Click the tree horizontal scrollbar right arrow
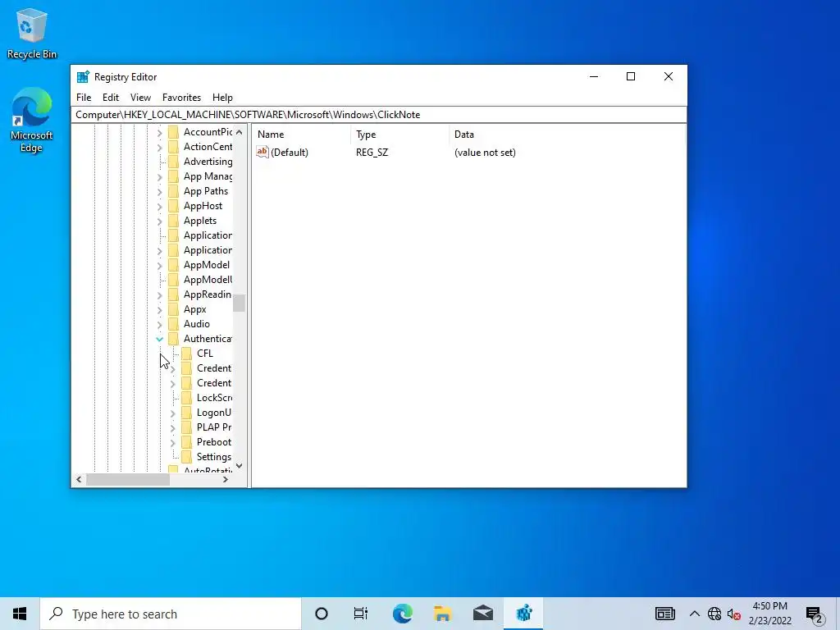 226,479
